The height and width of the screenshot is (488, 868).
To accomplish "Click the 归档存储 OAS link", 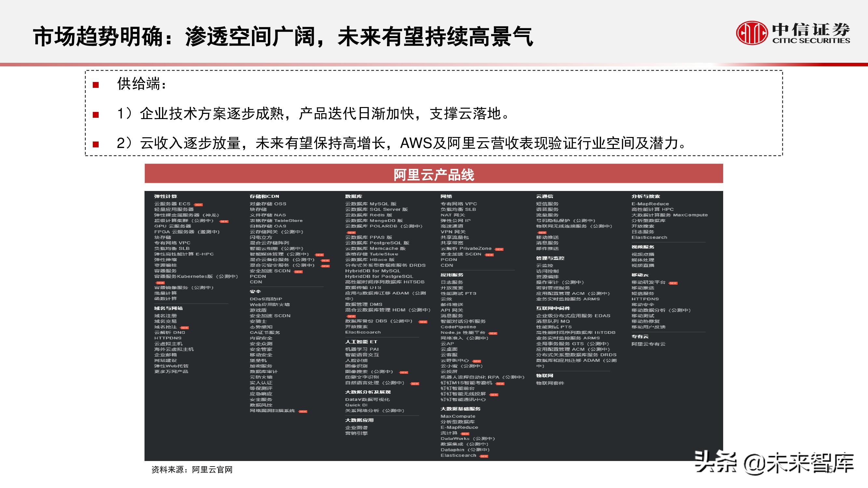I will [268, 226].
